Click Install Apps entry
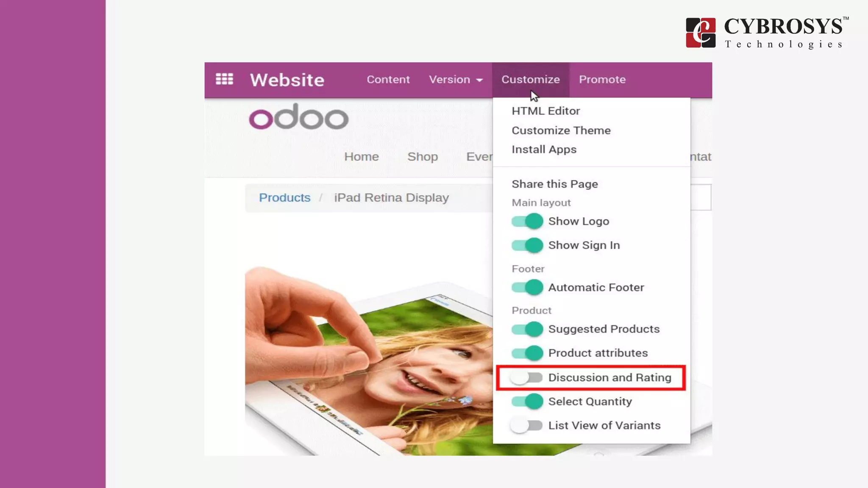The width and height of the screenshot is (868, 488). point(544,150)
